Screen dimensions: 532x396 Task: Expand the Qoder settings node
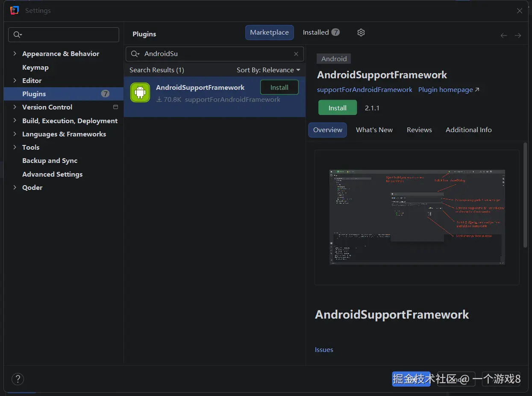tap(15, 187)
